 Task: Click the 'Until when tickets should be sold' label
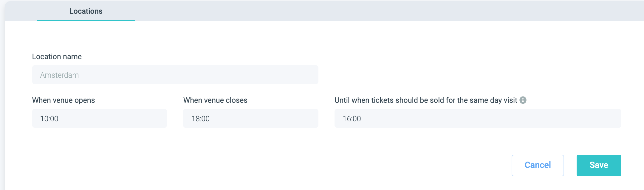pos(426,100)
